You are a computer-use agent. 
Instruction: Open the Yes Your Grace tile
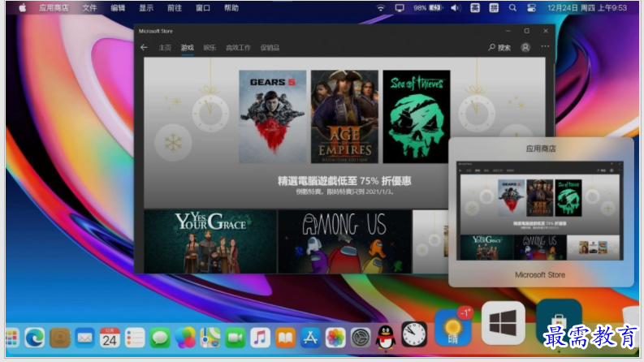point(210,242)
